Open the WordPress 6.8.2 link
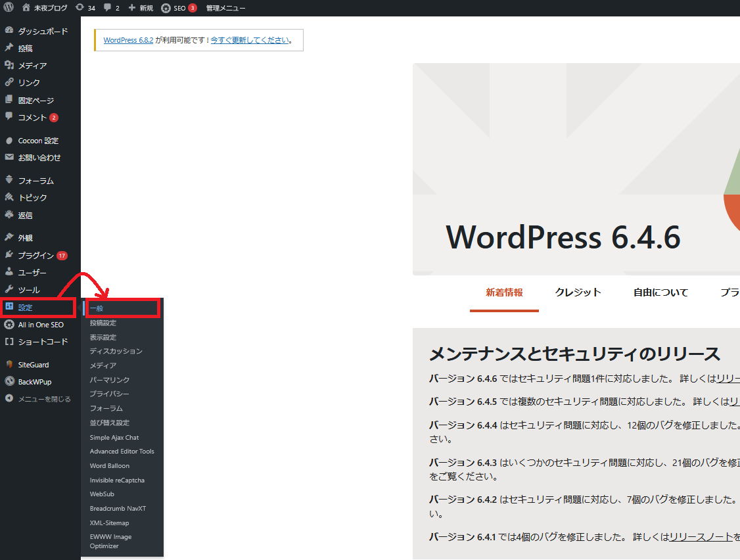740x560 pixels. click(128, 40)
